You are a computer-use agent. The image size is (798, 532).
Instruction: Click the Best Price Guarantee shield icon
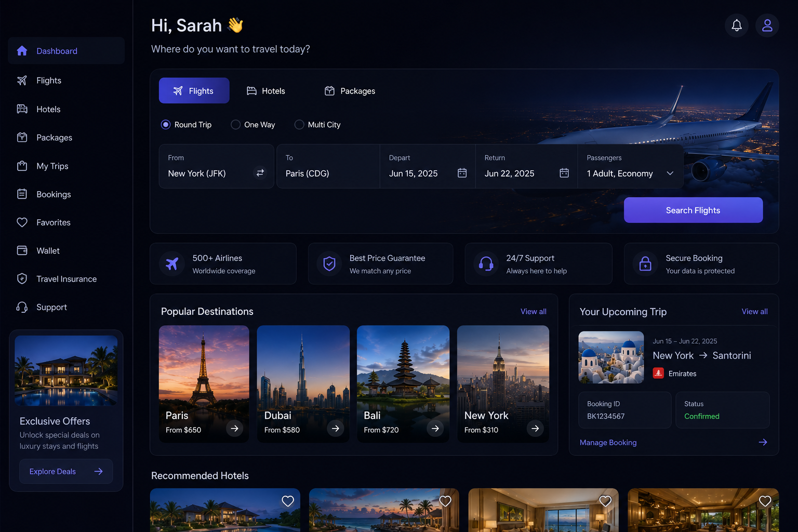tap(329, 264)
